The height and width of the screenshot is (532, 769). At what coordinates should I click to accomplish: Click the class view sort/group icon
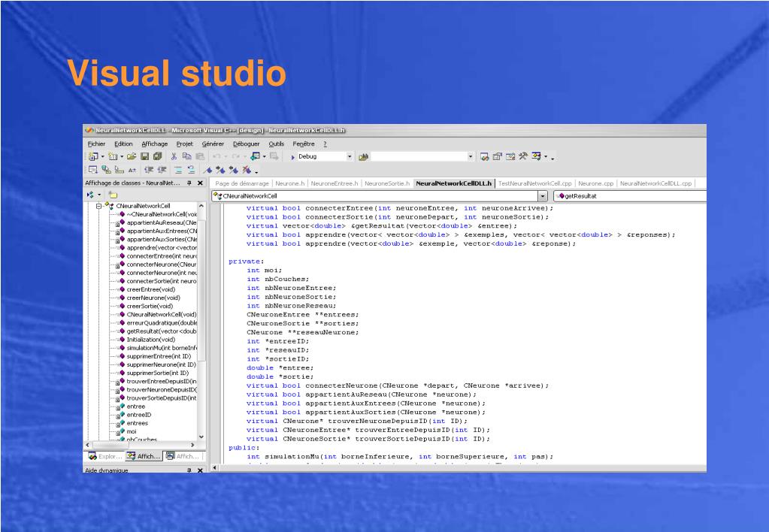pyautogui.click(x=91, y=195)
